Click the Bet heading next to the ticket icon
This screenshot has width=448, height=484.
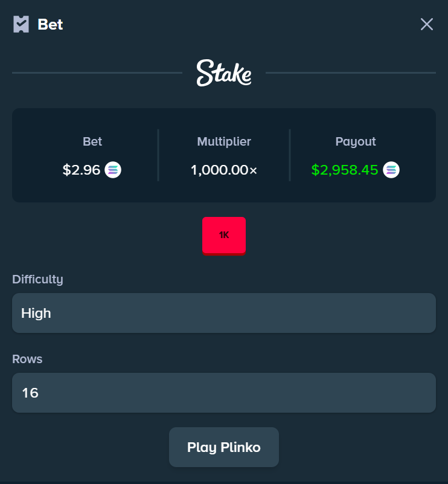[50, 25]
